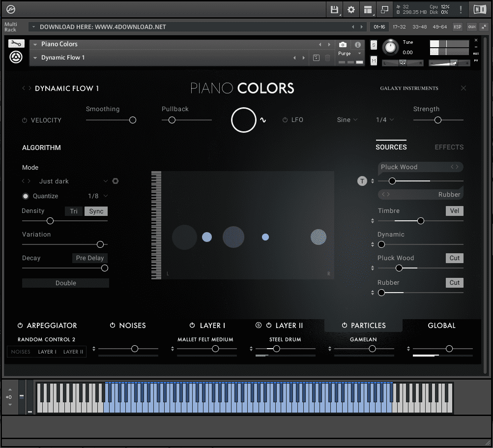Select channel range 01-16
Viewport: 493px width, 448px height.
click(x=379, y=27)
